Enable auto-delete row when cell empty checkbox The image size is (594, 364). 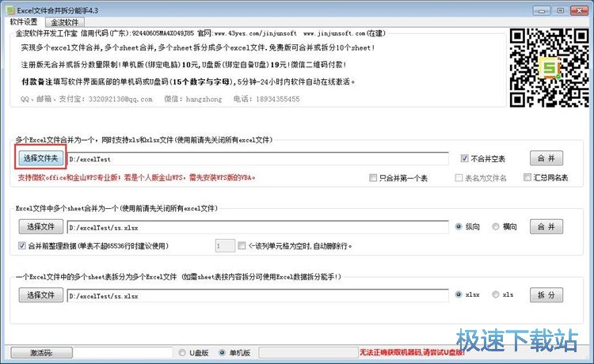pyautogui.click(x=242, y=246)
